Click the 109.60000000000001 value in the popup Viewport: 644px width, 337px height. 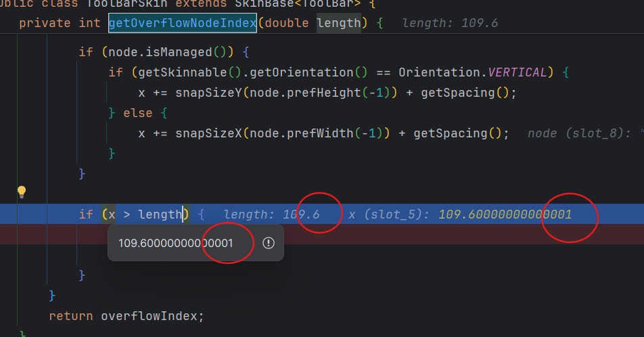[x=175, y=243]
